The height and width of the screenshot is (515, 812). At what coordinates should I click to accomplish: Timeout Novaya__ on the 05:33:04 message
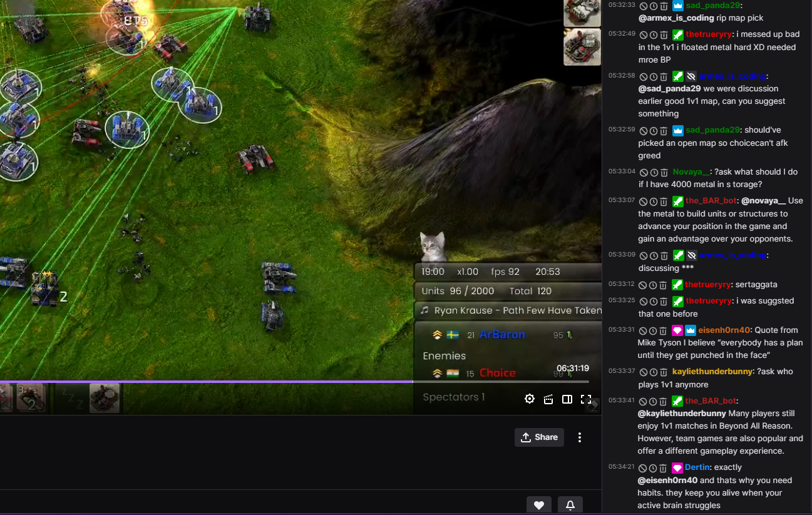[x=654, y=172]
